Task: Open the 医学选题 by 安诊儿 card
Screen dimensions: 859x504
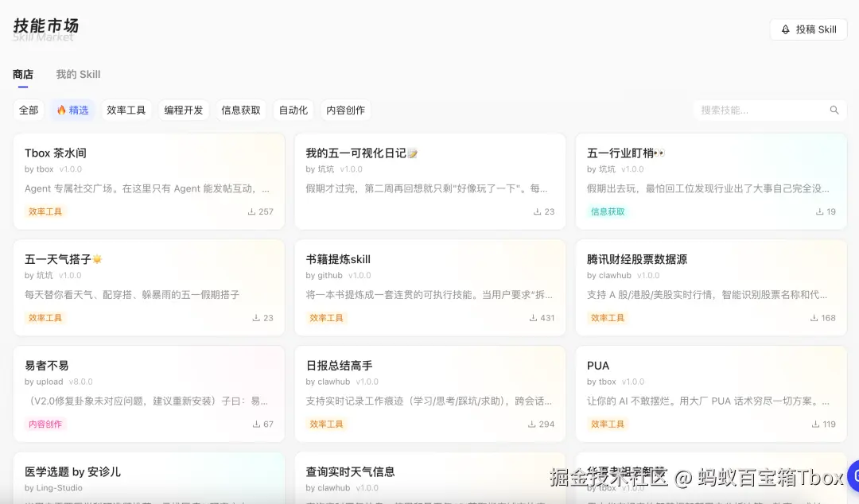Action: coord(149,478)
